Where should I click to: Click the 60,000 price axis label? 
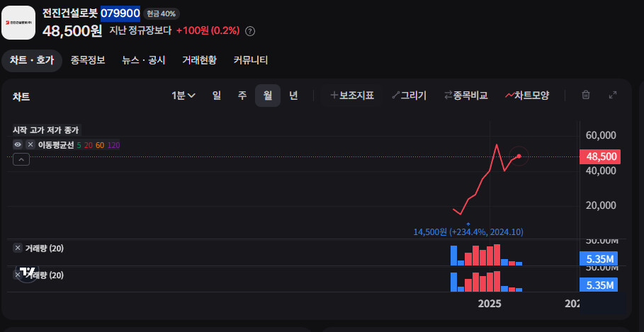pyautogui.click(x=599, y=135)
